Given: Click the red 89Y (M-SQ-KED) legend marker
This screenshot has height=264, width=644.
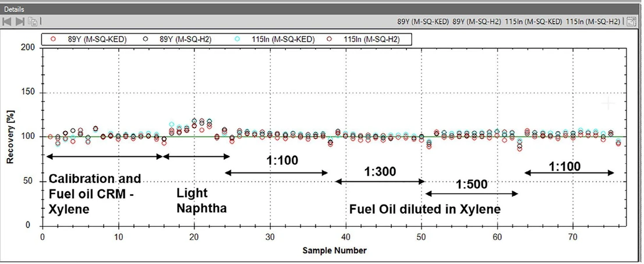Looking at the screenshot, I should (53, 40).
